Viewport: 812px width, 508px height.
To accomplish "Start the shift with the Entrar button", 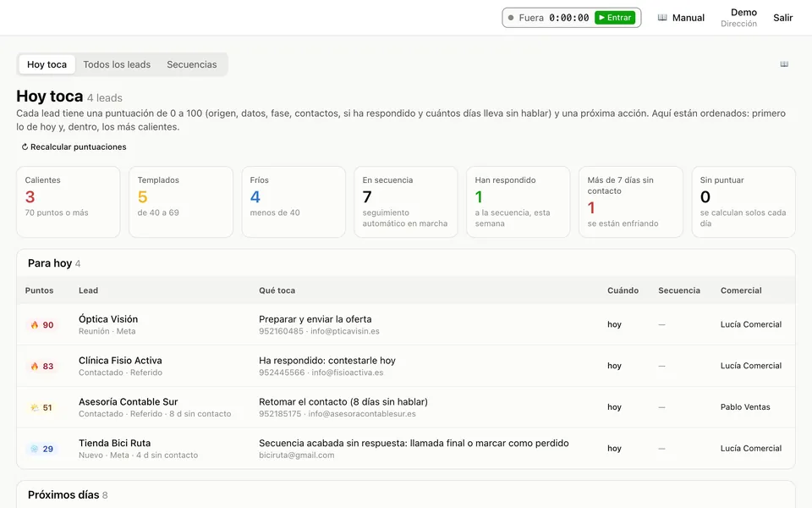I will pyautogui.click(x=615, y=18).
